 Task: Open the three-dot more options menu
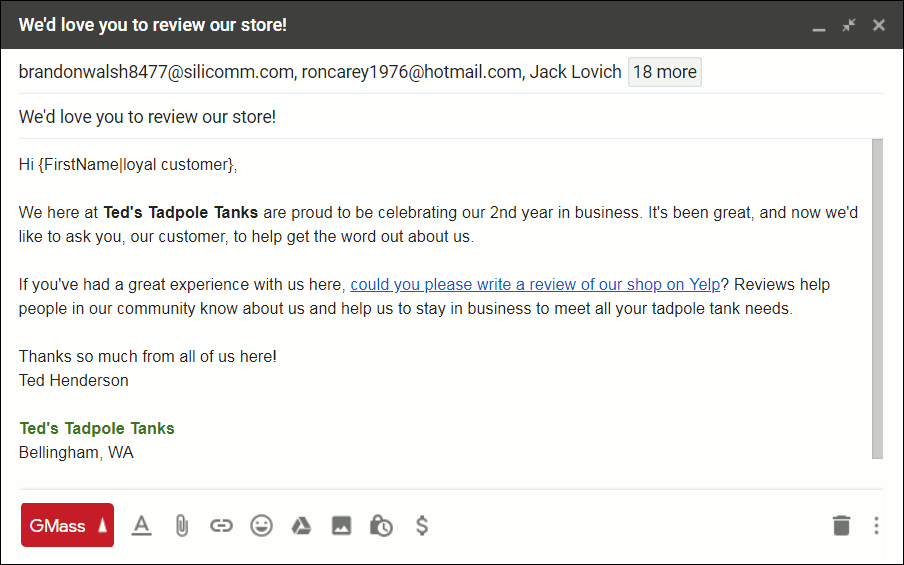point(876,525)
